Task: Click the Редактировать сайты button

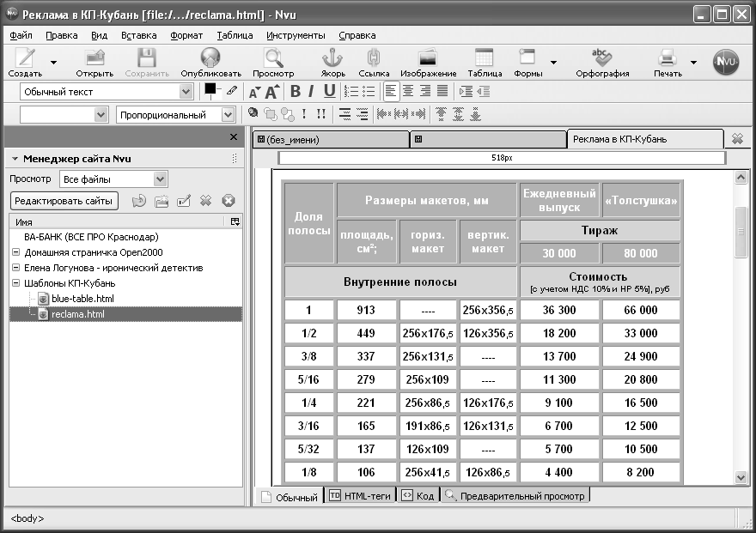Action: pyautogui.click(x=63, y=201)
